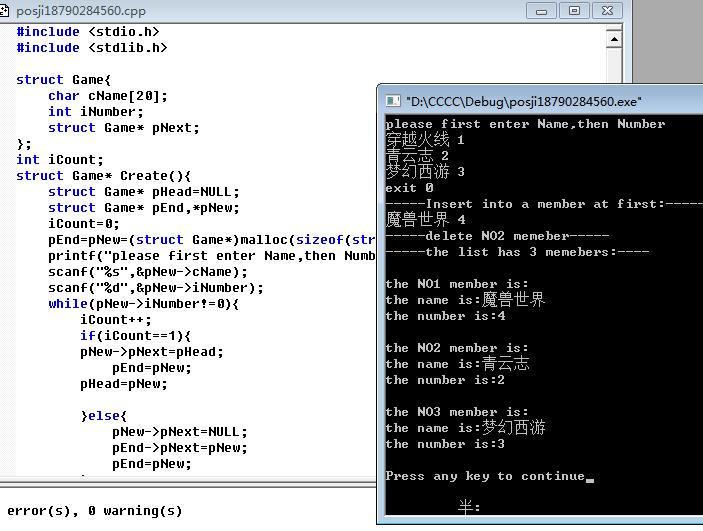The width and height of the screenshot is (703, 531).
Task: Click the line '#include <stdlib.h>'
Action: coord(92,48)
